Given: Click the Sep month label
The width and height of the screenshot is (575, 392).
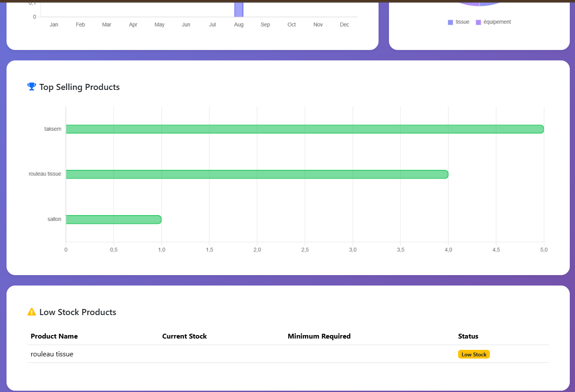Looking at the screenshot, I should coord(265,25).
